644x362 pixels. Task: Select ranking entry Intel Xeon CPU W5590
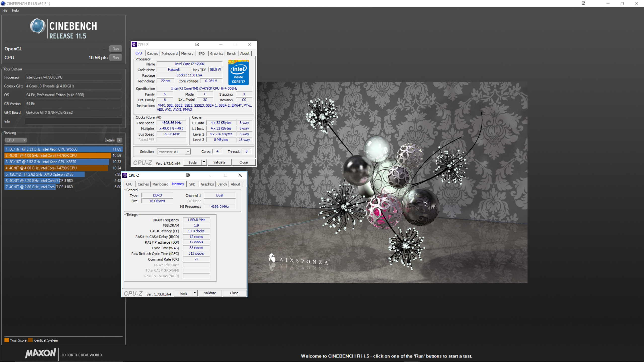(63, 149)
